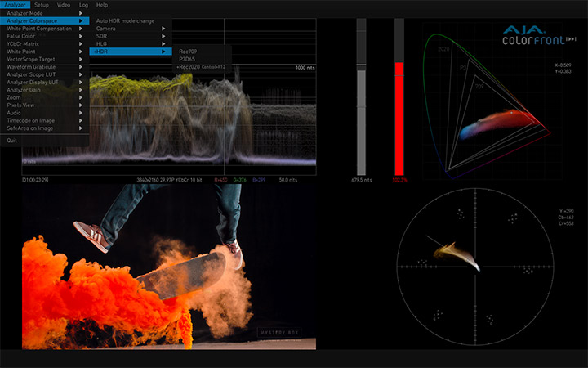Open the False Color submenu
This screenshot has width=588, height=368.
(x=23, y=36)
